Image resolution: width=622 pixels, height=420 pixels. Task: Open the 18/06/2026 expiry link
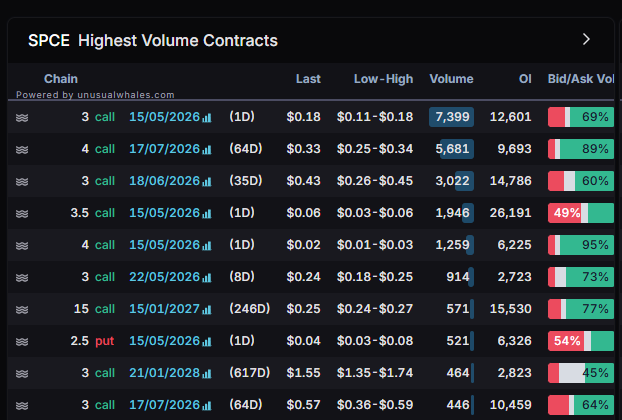tap(165, 181)
